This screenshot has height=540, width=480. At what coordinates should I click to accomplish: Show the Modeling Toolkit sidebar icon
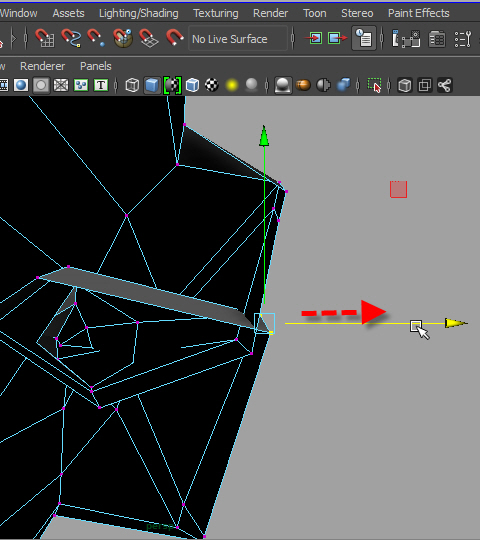[x=406, y=39]
